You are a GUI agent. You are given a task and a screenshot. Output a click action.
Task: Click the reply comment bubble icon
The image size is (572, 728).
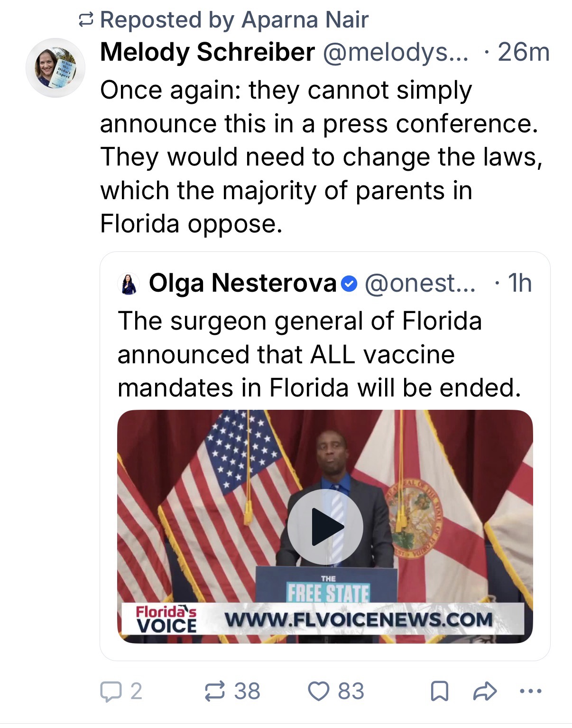pyautogui.click(x=111, y=691)
